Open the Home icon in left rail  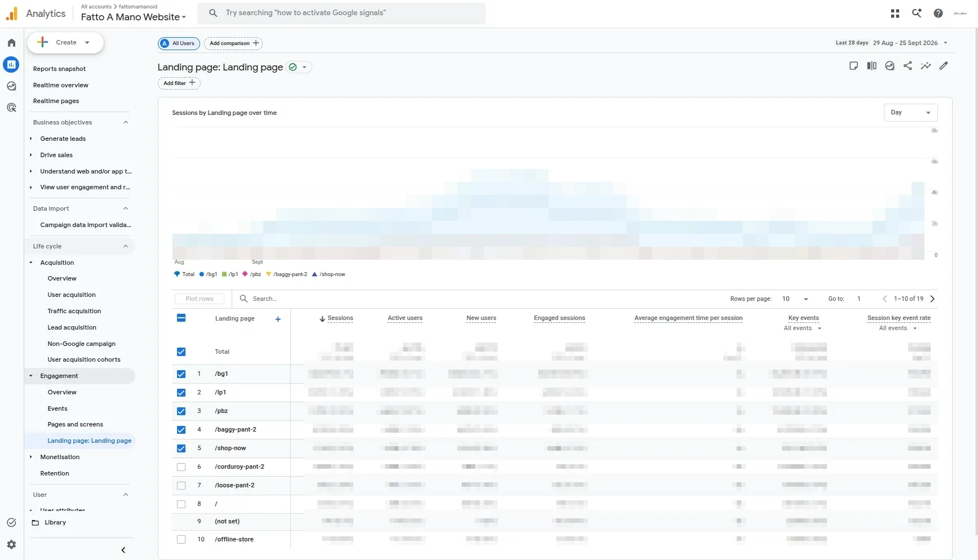[x=11, y=43]
